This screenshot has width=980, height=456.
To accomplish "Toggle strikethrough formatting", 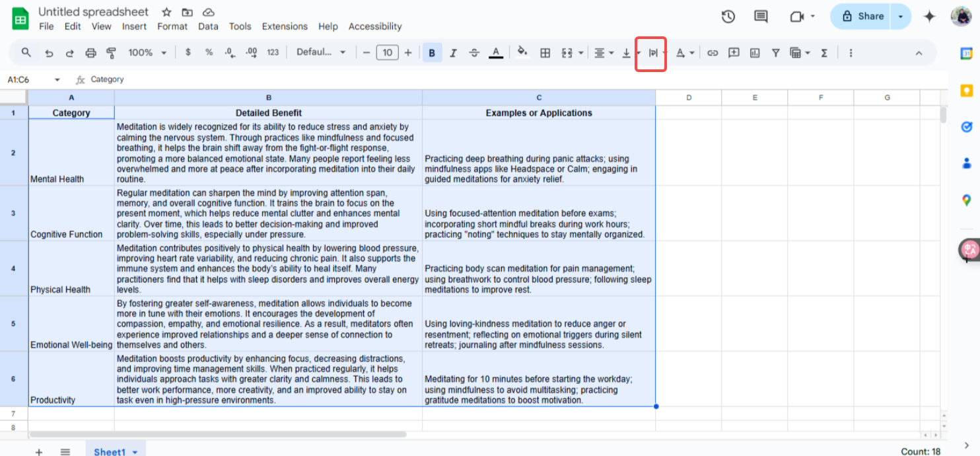I will (x=474, y=53).
